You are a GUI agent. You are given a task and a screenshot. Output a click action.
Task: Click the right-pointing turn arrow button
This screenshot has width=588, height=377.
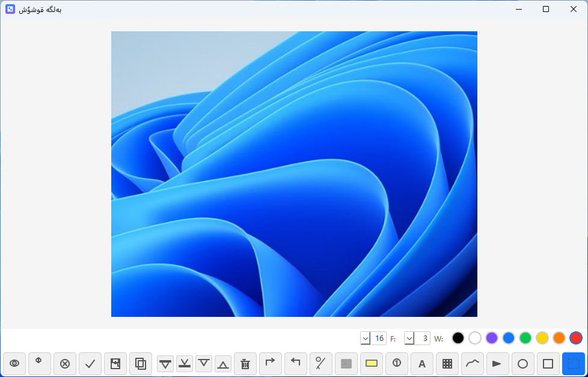point(271,364)
